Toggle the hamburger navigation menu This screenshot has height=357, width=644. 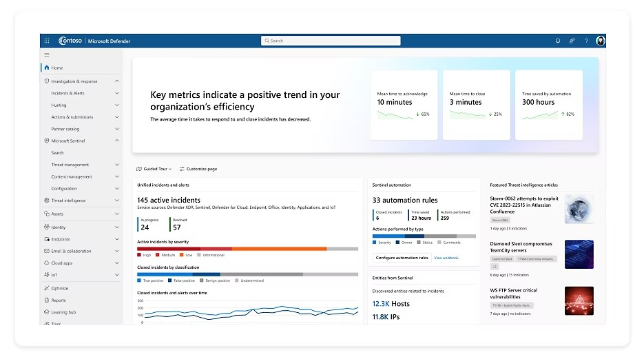tap(47, 54)
